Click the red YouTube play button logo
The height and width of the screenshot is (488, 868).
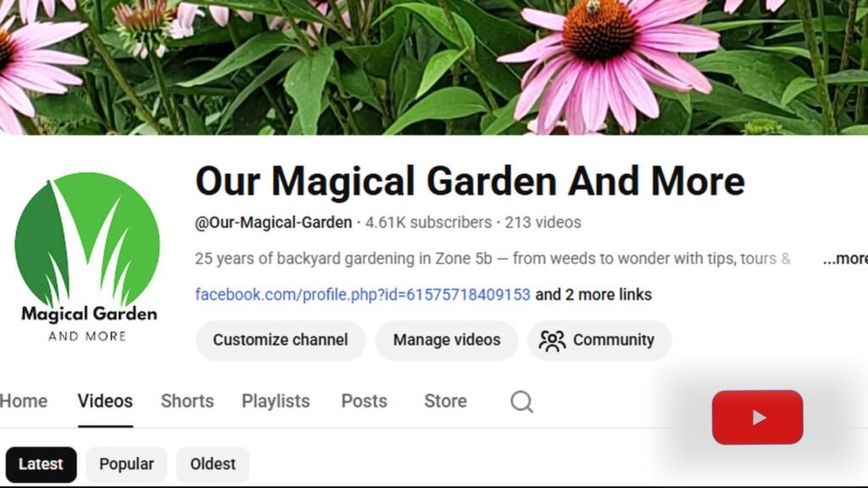point(757,417)
